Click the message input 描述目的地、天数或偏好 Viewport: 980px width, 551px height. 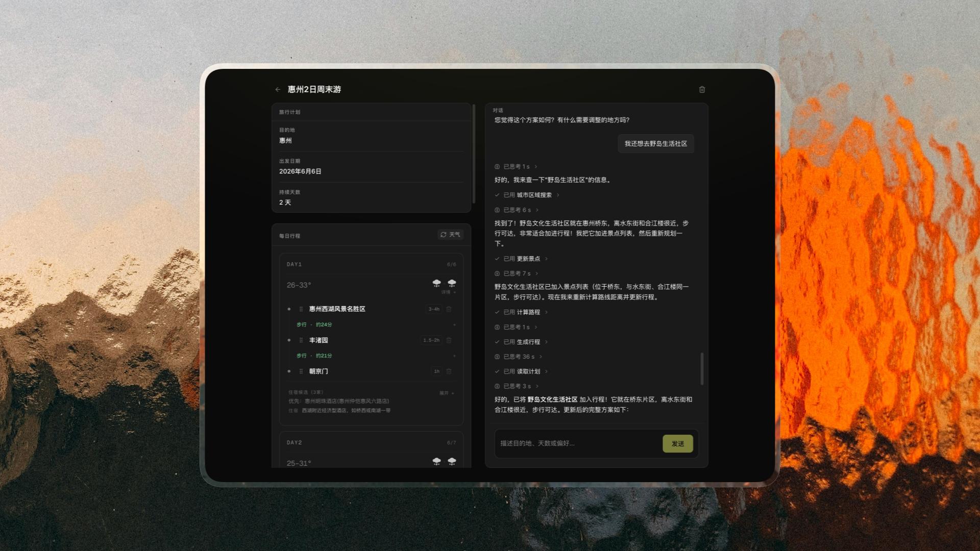578,443
